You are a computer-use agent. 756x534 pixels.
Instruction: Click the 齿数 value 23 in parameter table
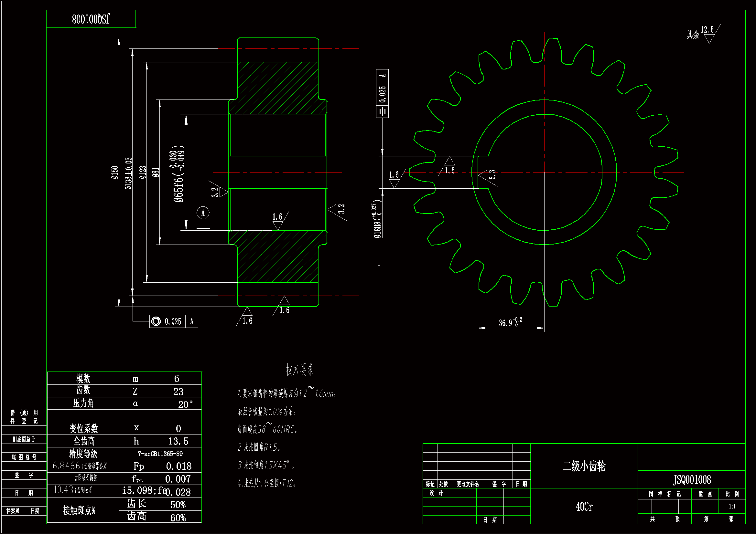click(178, 392)
